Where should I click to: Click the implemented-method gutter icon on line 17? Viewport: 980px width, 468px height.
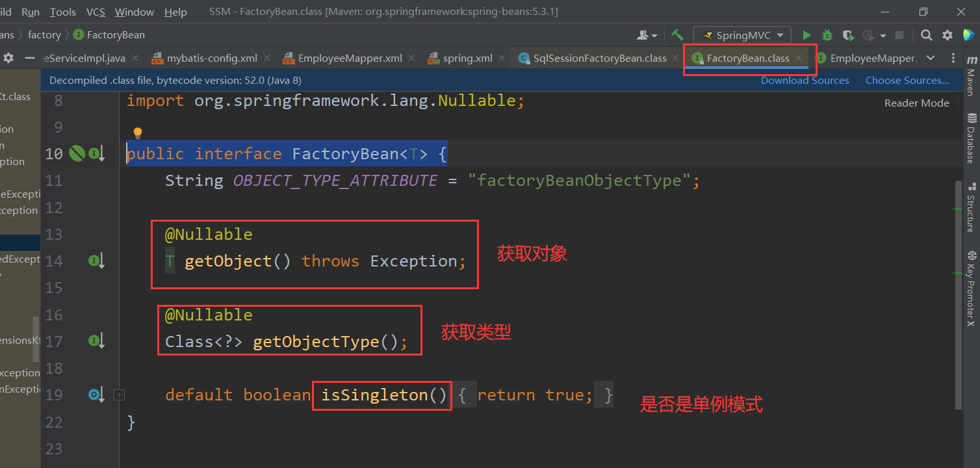(x=96, y=341)
